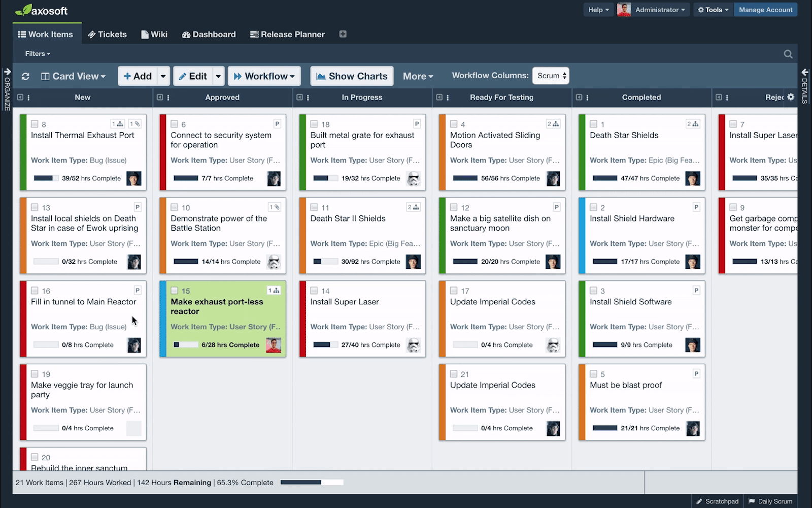Viewport: 812px width, 508px height.
Task: Click Administrator avatar picture
Action: pos(624,10)
